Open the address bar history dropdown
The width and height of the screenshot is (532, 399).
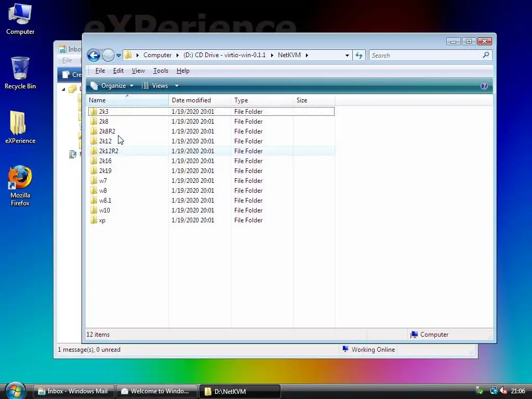[x=347, y=55]
